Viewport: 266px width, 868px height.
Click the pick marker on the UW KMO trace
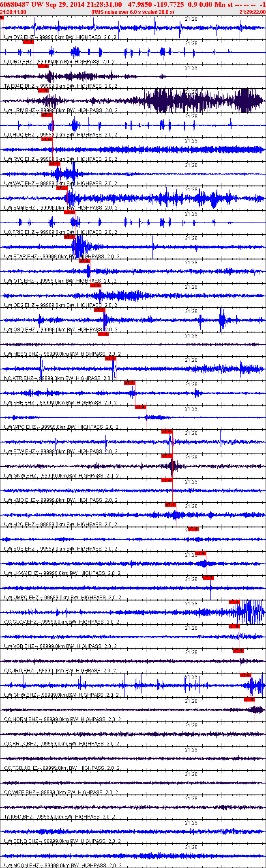pos(167,480)
